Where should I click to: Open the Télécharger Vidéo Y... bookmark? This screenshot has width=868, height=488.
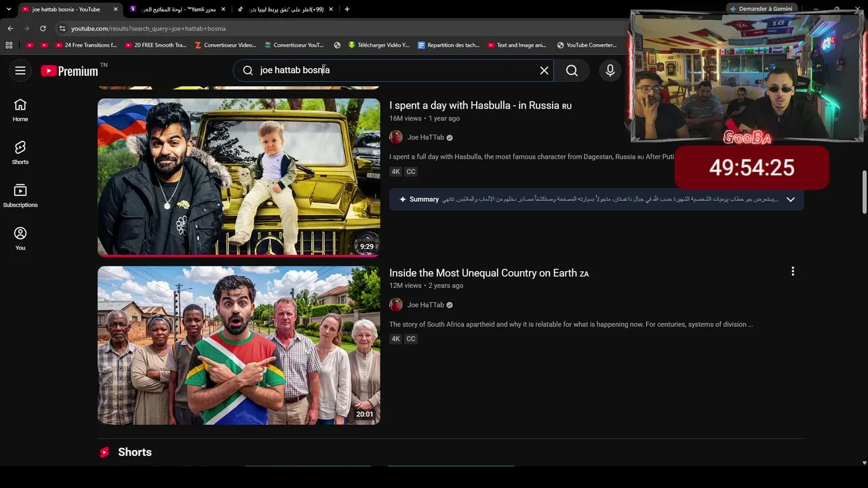(x=378, y=45)
